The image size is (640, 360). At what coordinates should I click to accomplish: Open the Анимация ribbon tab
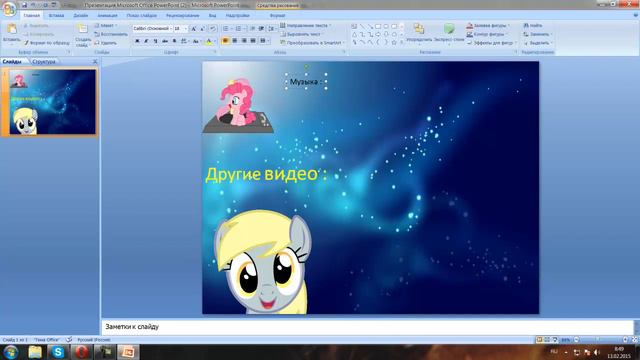tap(107, 16)
